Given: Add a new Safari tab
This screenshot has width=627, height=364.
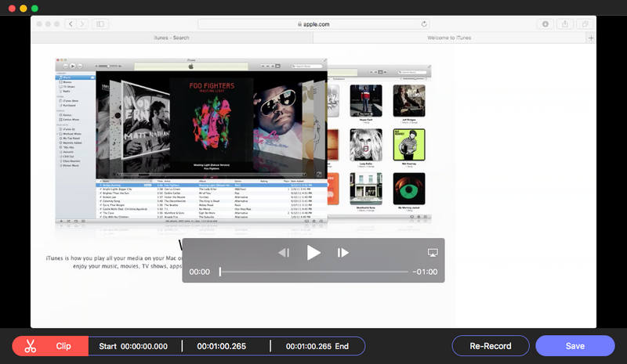Looking at the screenshot, I should (591, 38).
